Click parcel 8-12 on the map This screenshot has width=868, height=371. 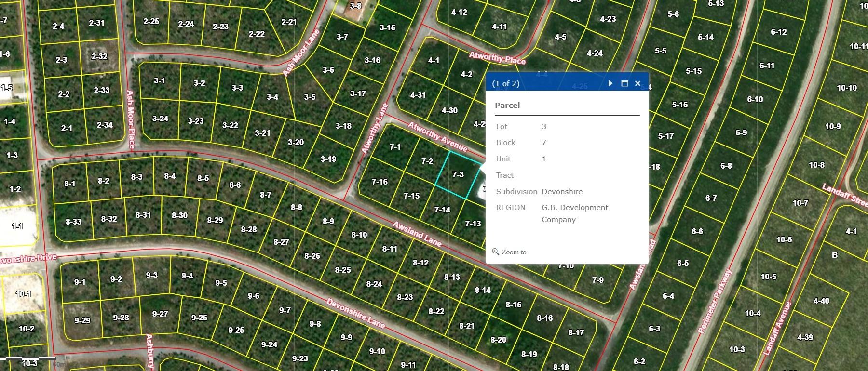click(x=420, y=263)
